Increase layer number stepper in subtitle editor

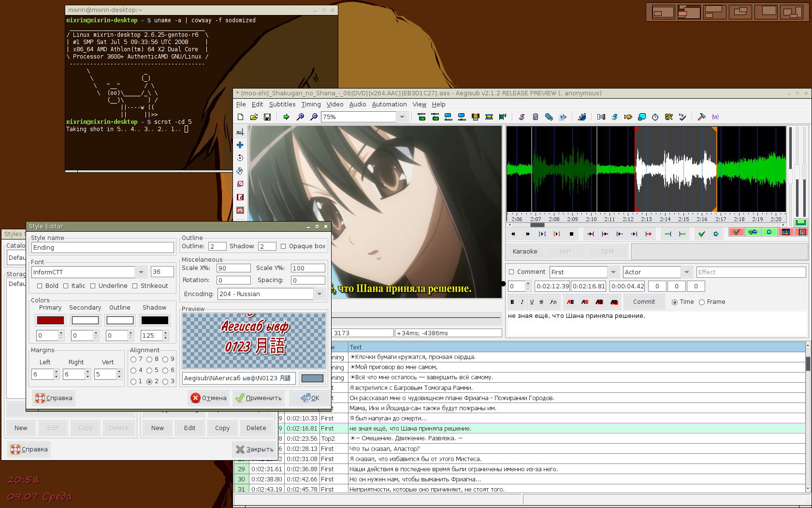coord(528,284)
